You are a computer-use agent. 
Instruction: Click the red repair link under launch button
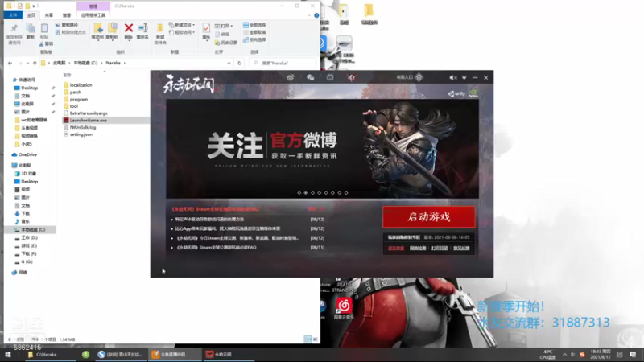pos(396,248)
